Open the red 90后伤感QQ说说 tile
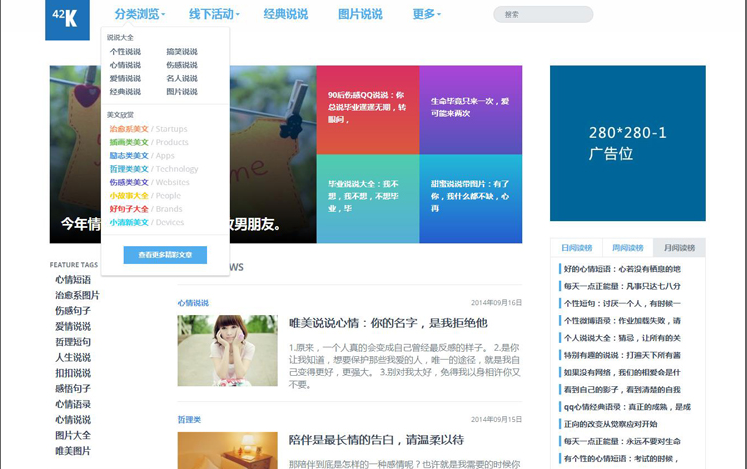Viewport: 747px width, 469px height. pos(368,110)
